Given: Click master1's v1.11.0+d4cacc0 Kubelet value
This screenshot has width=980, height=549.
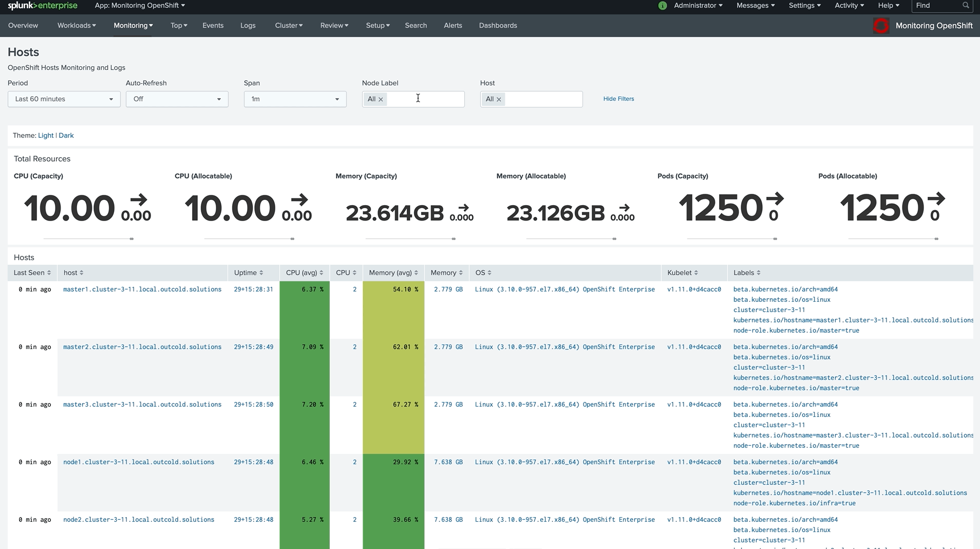Looking at the screenshot, I should click(x=694, y=289).
